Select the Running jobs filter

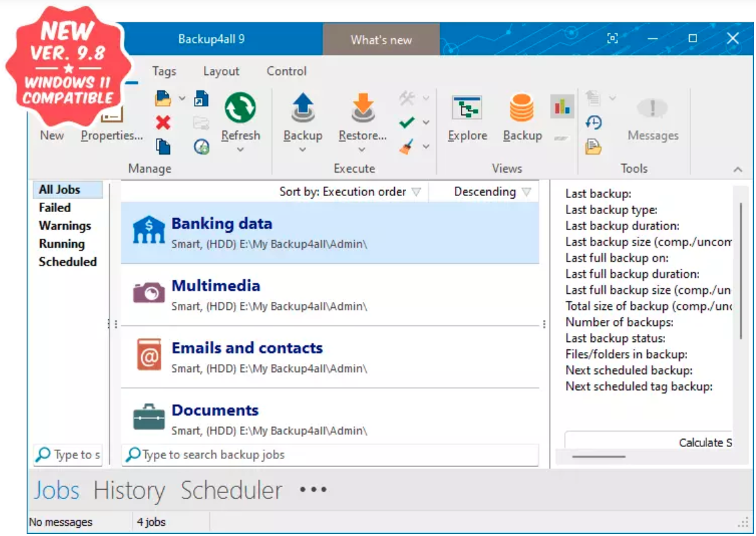[x=62, y=244]
